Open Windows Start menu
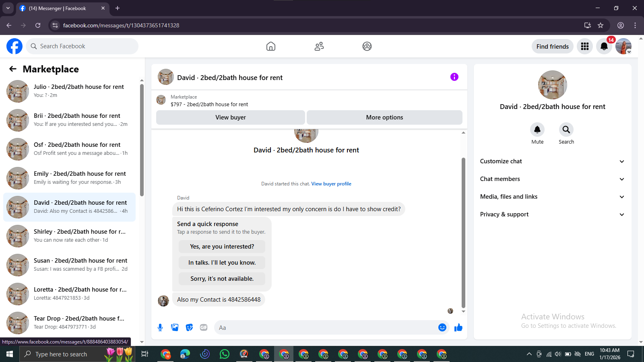Viewport: 644px width, 362px height. (x=10, y=354)
